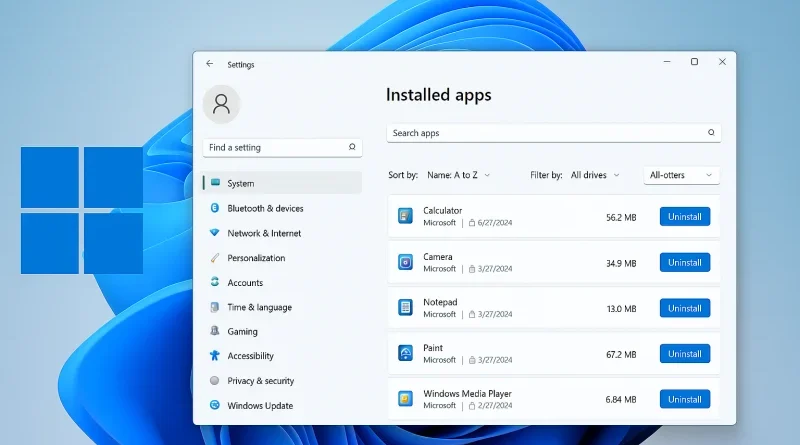Open the user profile avatar

(221, 104)
